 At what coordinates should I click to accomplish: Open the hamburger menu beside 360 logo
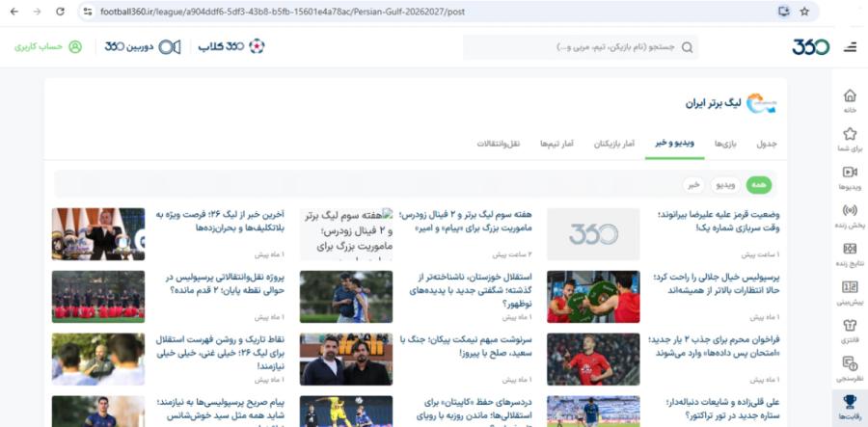click(x=850, y=47)
